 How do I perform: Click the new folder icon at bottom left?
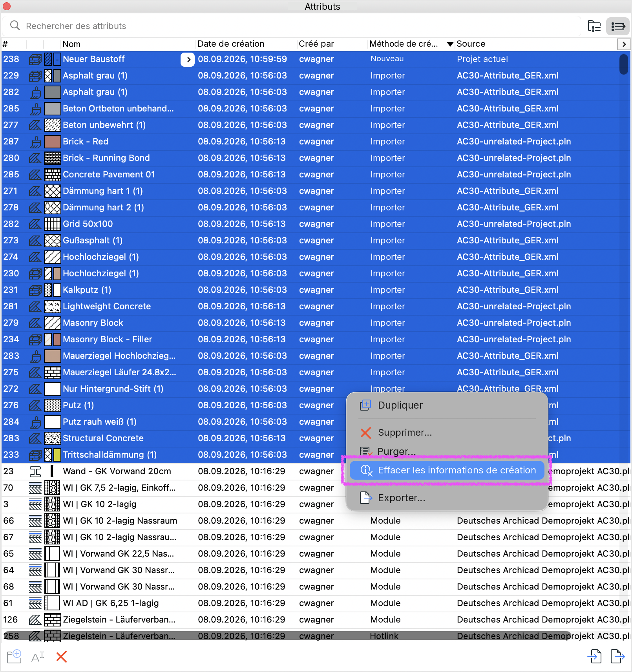14,656
